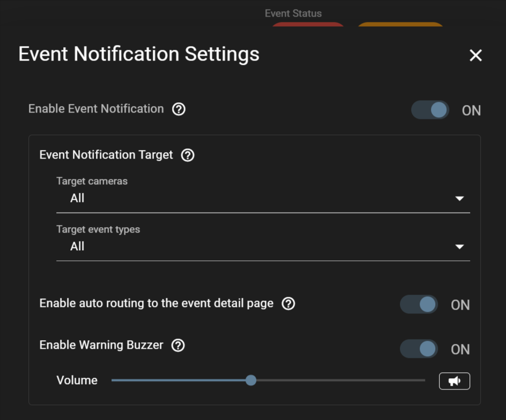Click the Event Notification Settings title
The image size is (506, 420).
[x=139, y=55]
